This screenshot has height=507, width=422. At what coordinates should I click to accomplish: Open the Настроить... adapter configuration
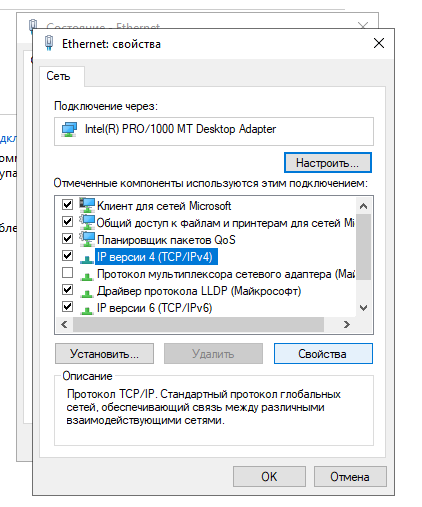coord(328,163)
